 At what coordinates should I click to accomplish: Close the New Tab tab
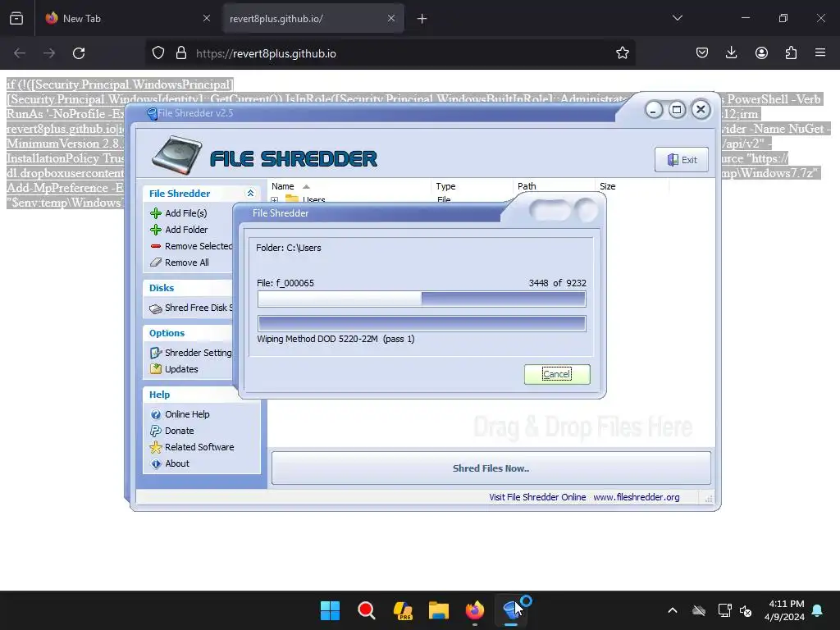point(206,18)
